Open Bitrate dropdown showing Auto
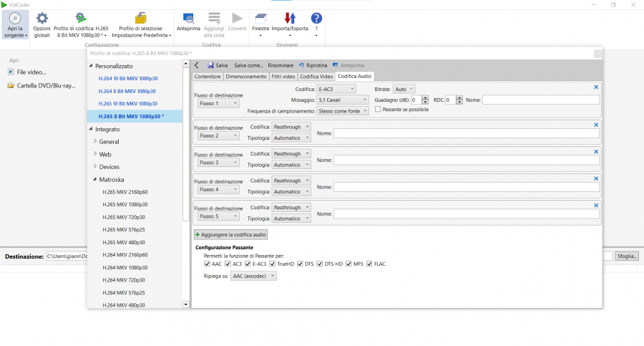The height and width of the screenshot is (346, 644). (404, 89)
